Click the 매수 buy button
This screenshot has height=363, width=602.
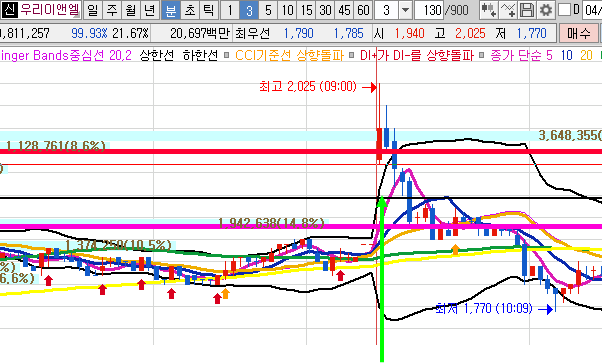pyautogui.click(x=579, y=33)
